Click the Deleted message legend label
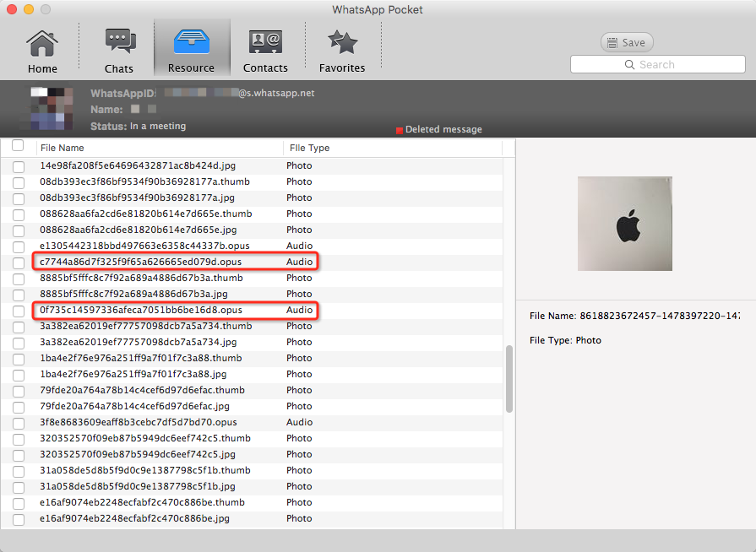 pos(443,129)
